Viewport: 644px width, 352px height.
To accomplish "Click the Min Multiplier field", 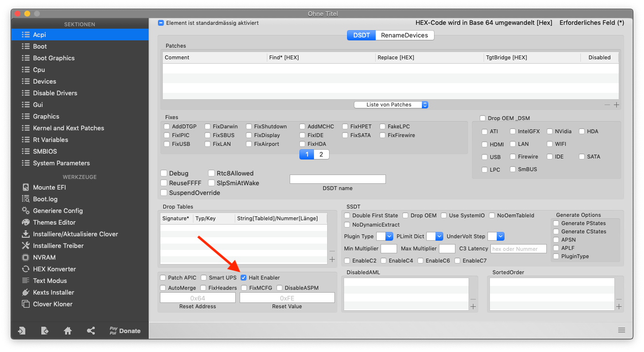I will (389, 249).
